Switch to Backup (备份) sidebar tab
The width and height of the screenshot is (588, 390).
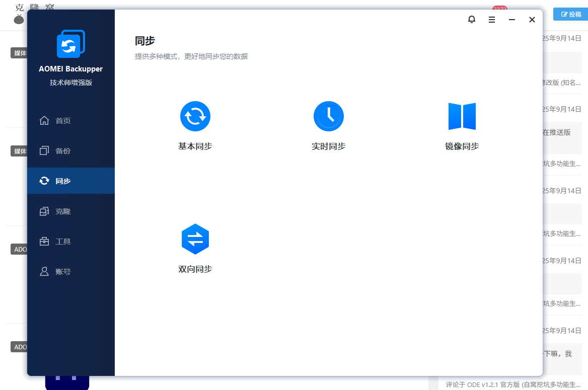[x=63, y=151]
